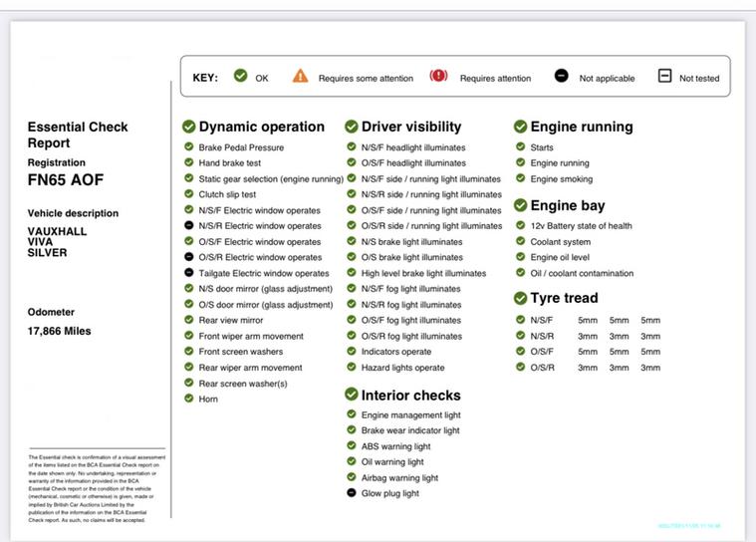Click the orange warning triangle in the key
Image resolution: width=756 pixels, height=542 pixels.
point(300,77)
